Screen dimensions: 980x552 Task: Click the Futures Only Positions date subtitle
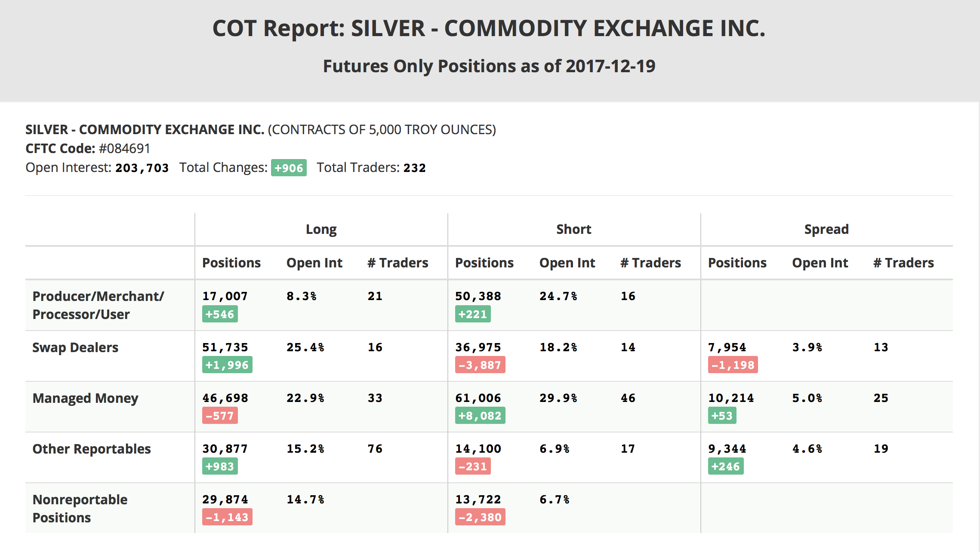coord(489,66)
